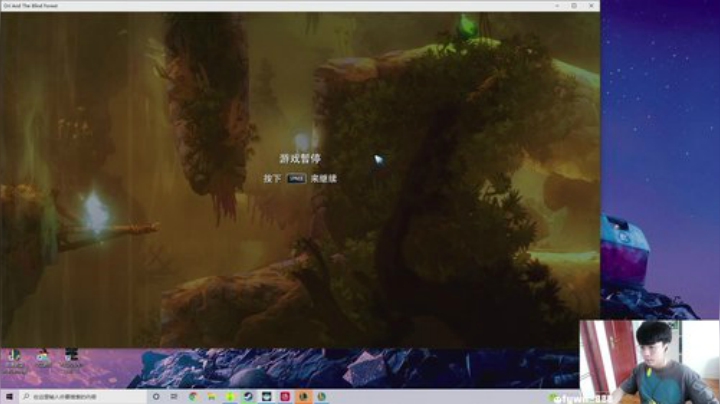Open File Explorer from the taskbar
This screenshot has width=720, height=404.
(x=212, y=396)
